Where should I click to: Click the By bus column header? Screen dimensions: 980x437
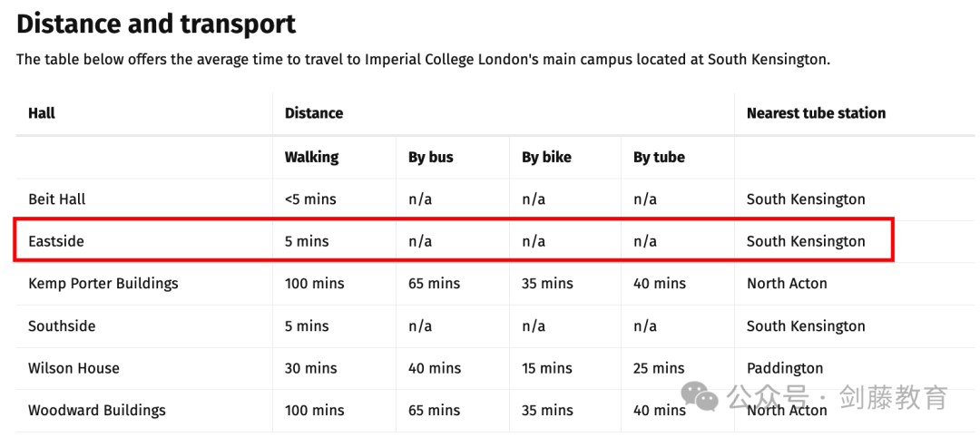(431, 158)
